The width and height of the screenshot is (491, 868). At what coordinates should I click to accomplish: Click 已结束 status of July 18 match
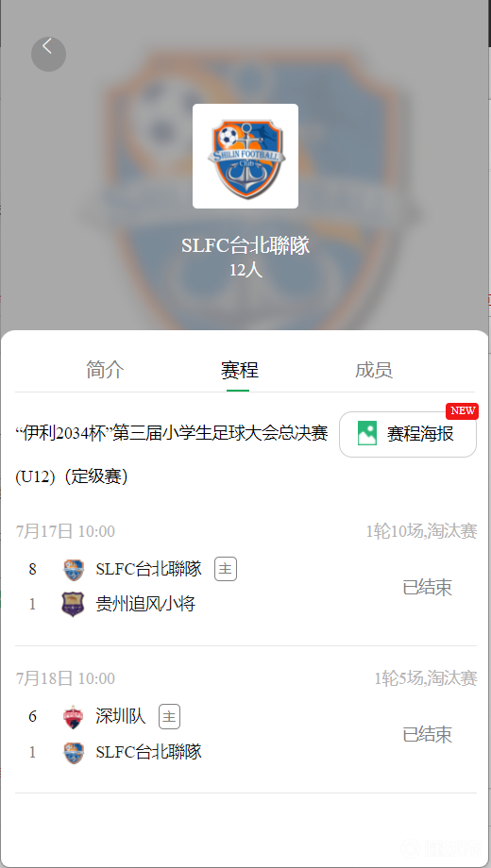pyautogui.click(x=428, y=735)
